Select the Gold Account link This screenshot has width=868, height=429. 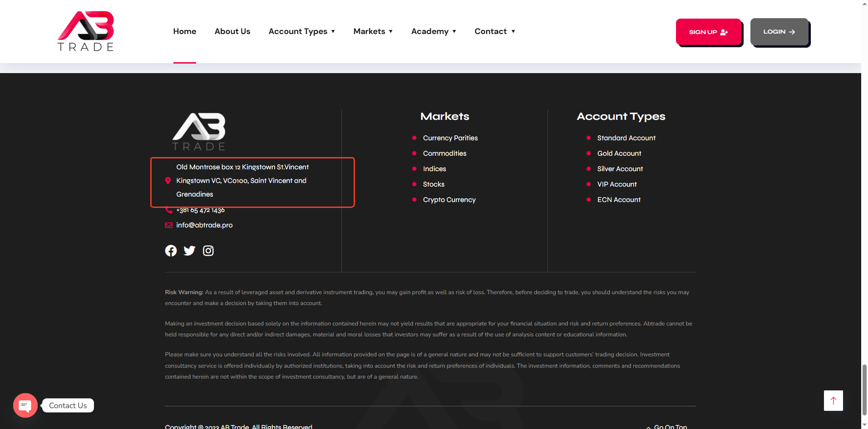(619, 153)
